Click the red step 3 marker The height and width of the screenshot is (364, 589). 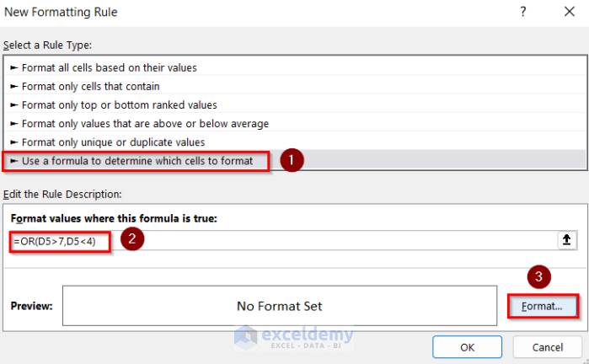pyautogui.click(x=539, y=276)
